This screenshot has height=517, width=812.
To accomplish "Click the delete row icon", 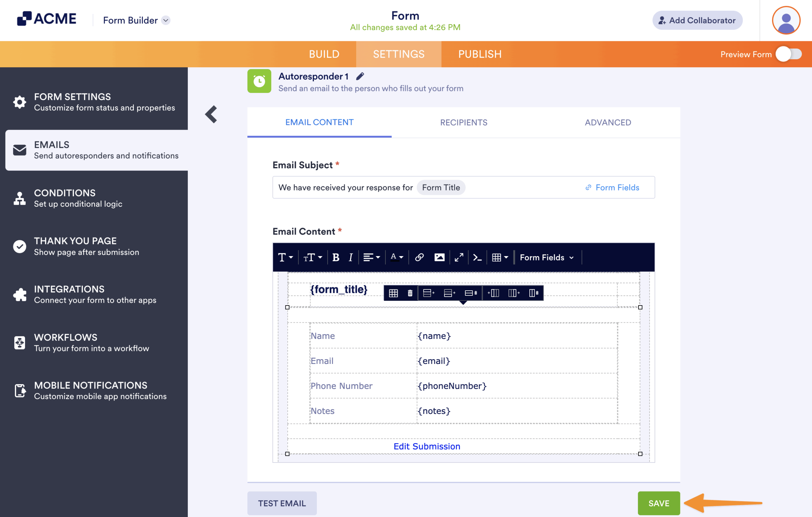I will tap(470, 293).
